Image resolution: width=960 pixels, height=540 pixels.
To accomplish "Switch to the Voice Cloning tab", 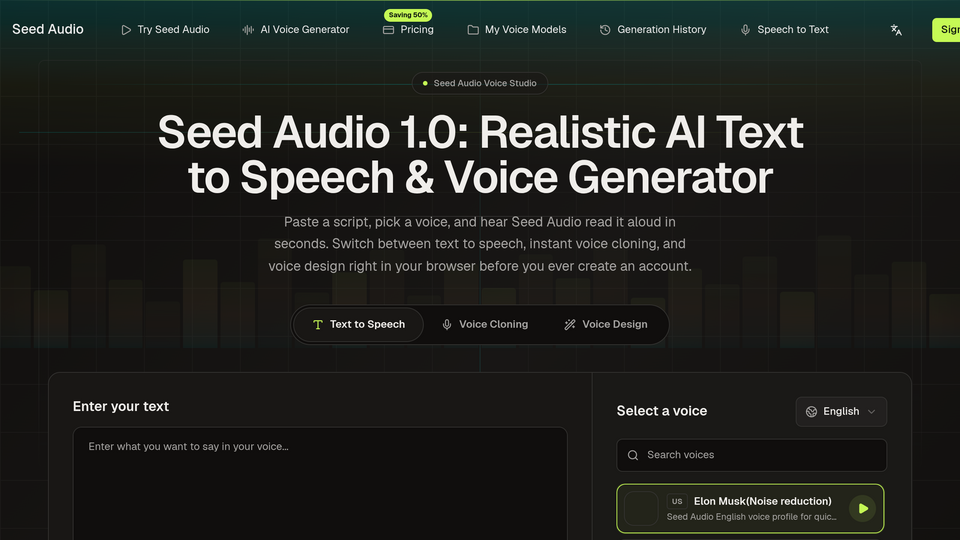I will coord(485,324).
